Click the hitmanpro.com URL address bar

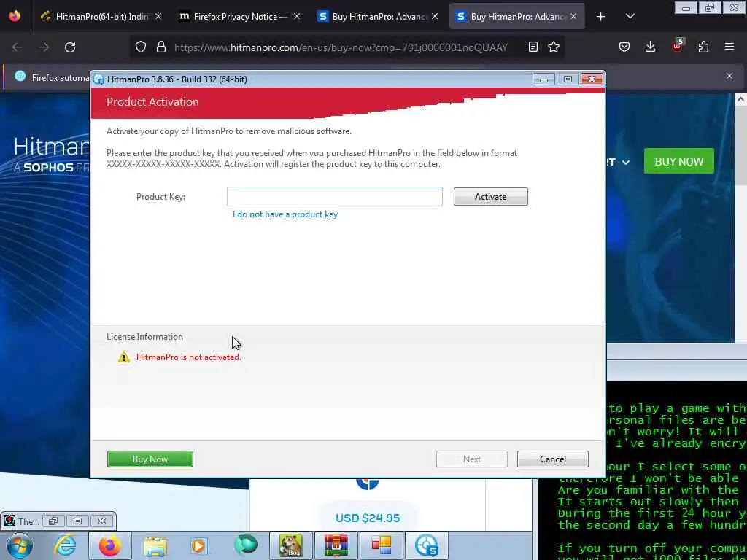[341, 47]
